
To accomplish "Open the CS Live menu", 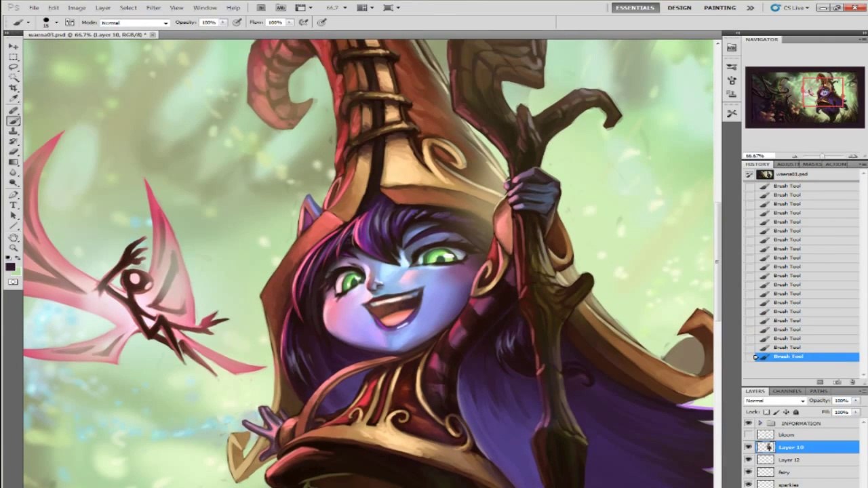I will pos(790,7).
